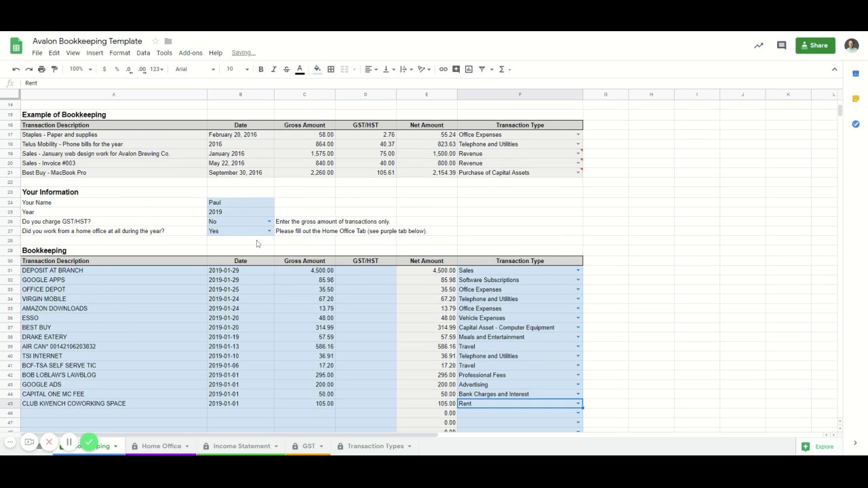Open more number formats dropdown
Viewport: 868px width, 488px height.
point(157,69)
